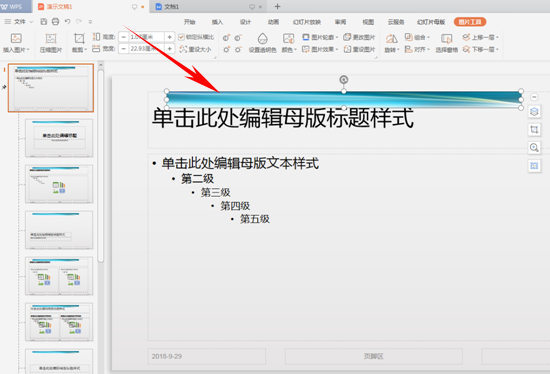
Task: Open the size group dialog launcher
Action: tap(215, 57)
